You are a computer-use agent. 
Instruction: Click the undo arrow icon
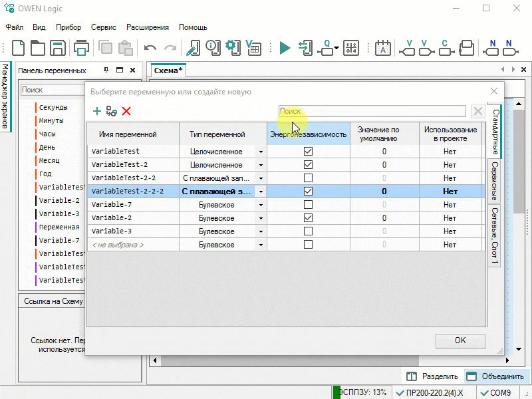point(150,48)
